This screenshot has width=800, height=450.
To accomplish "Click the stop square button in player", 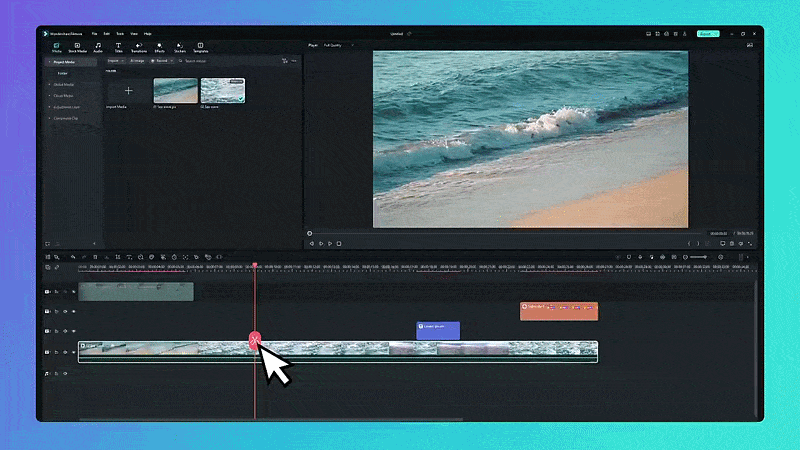I will 339,244.
